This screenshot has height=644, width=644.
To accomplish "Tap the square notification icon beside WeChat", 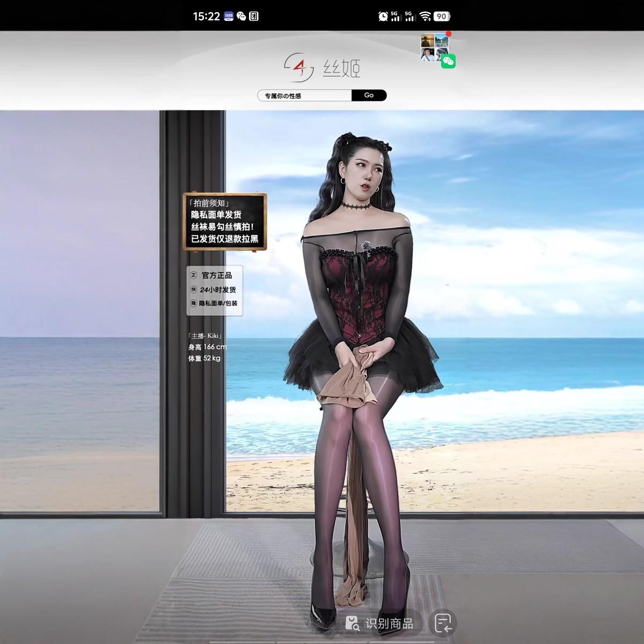I will (x=254, y=16).
